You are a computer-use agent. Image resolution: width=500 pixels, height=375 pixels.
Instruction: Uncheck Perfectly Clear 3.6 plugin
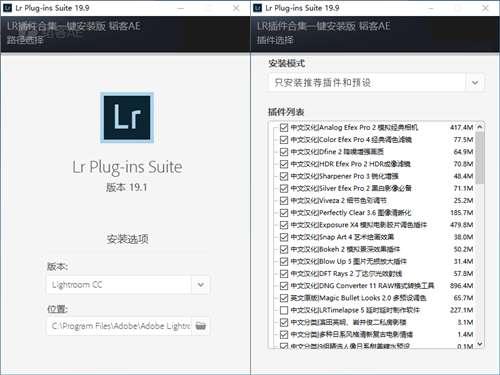coord(284,213)
